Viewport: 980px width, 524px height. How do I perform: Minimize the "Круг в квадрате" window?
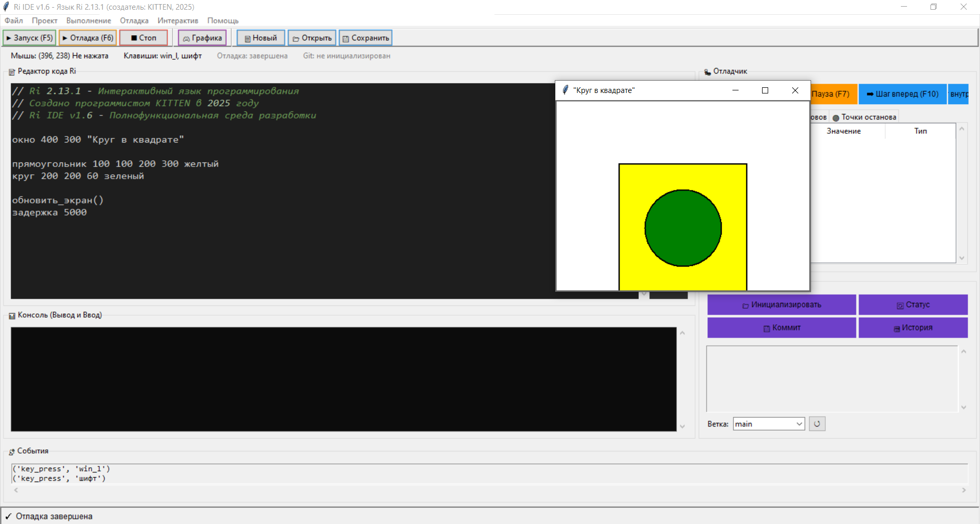[736, 90]
